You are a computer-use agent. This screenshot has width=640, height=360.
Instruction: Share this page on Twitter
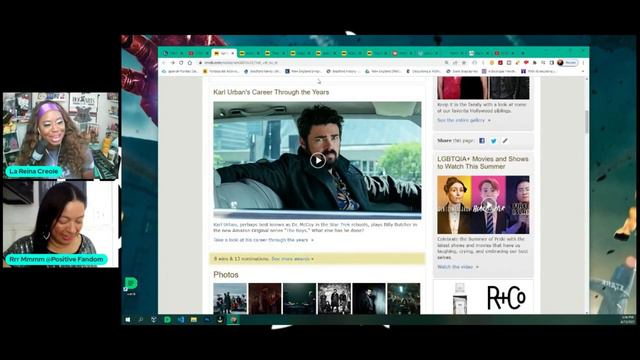click(x=493, y=140)
